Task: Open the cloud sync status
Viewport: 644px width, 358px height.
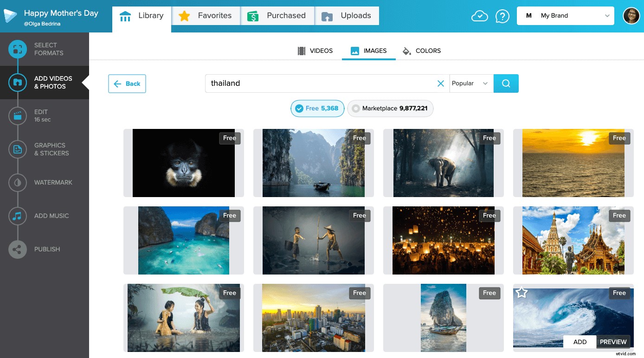Action: pos(480,15)
